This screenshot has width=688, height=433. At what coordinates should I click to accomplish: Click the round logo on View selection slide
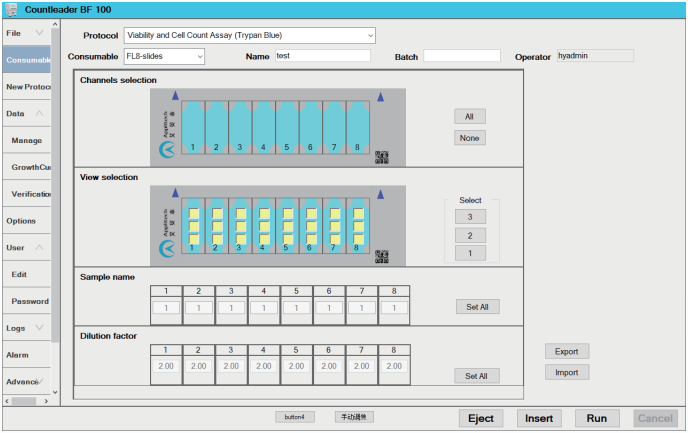click(167, 249)
